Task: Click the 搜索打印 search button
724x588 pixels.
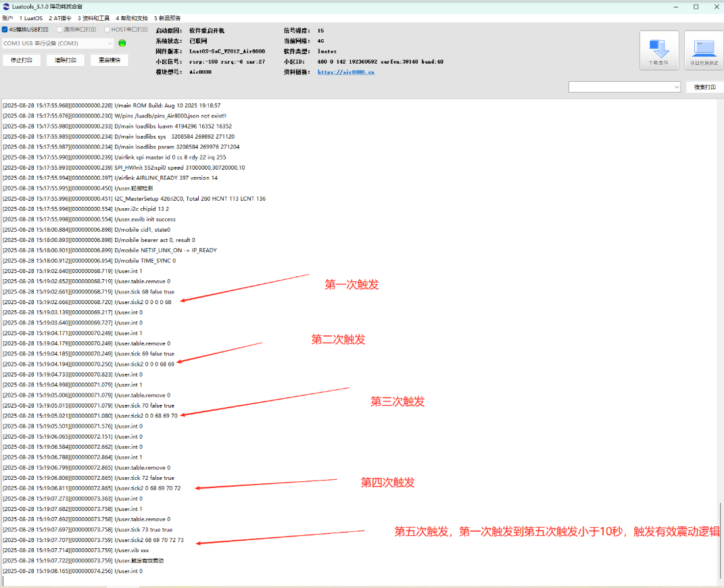Action: coord(706,87)
